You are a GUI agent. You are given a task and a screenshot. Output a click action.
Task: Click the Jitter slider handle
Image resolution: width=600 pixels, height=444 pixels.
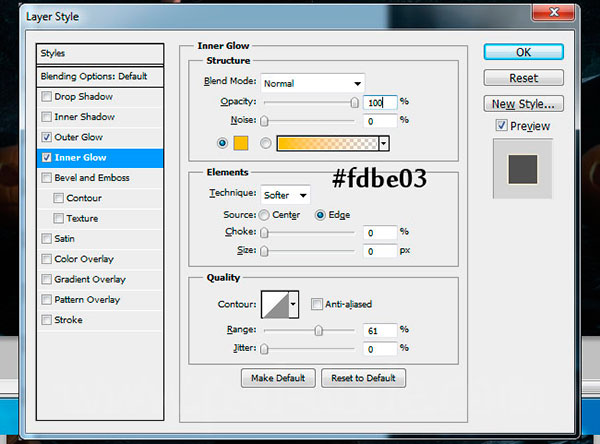tap(264, 349)
